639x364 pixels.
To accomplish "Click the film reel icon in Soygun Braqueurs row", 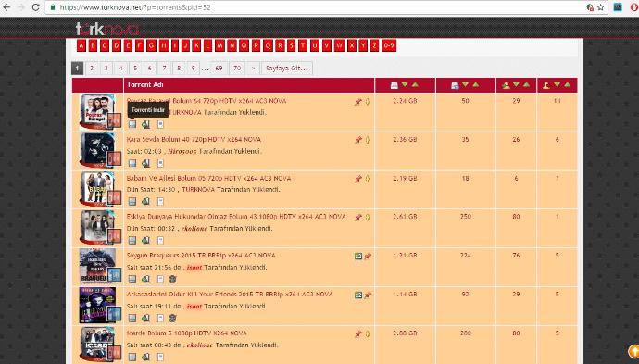I will pyautogui.click(x=172, y=279).
